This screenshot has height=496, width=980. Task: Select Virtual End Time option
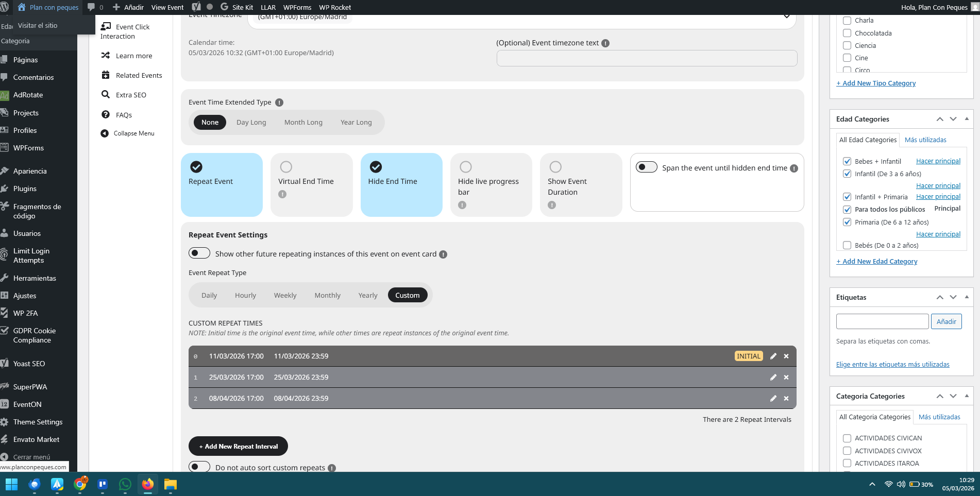pyautogui.click(x=286, y=167)
